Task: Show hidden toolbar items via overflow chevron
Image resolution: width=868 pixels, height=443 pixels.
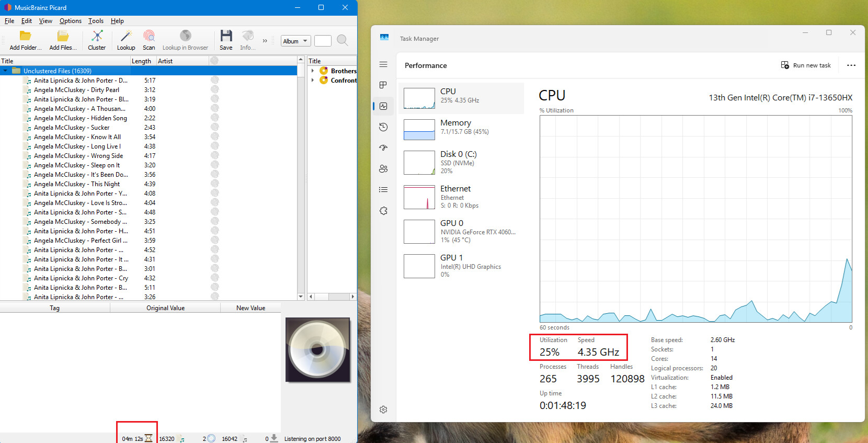Action: click(265, 41)
